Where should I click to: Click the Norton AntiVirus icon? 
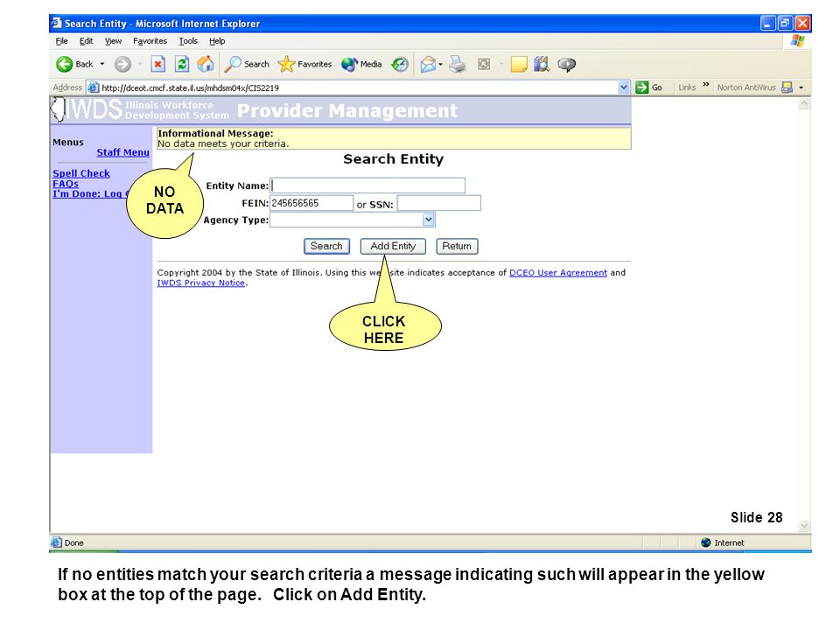coord(787,87)
